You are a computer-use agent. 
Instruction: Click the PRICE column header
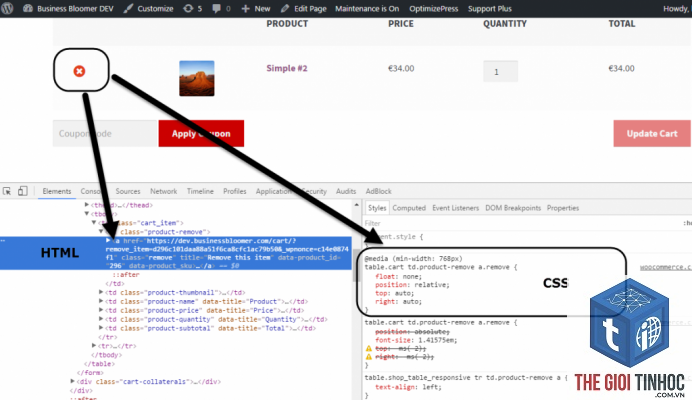pos(401,24)
